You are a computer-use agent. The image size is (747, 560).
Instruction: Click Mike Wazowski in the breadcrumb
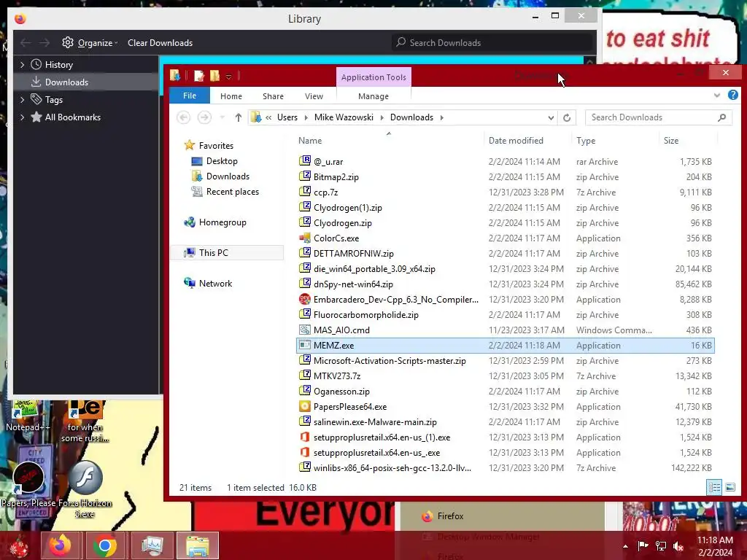pyautogui.click(x=344, y=117)
